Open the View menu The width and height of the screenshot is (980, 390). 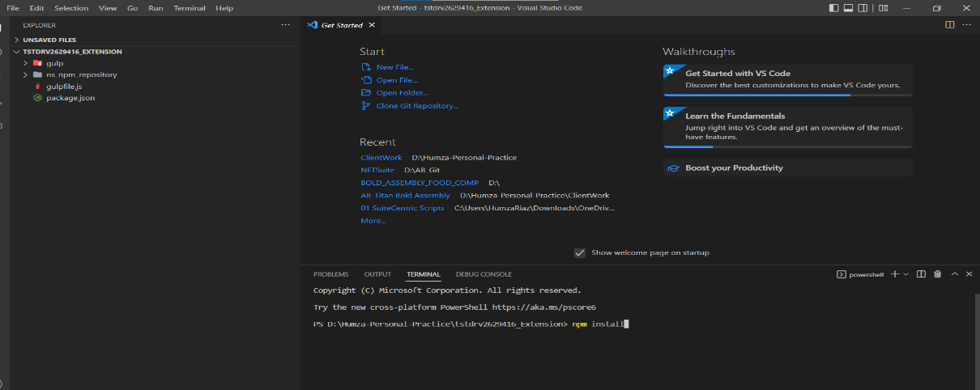tap(108, 8)
